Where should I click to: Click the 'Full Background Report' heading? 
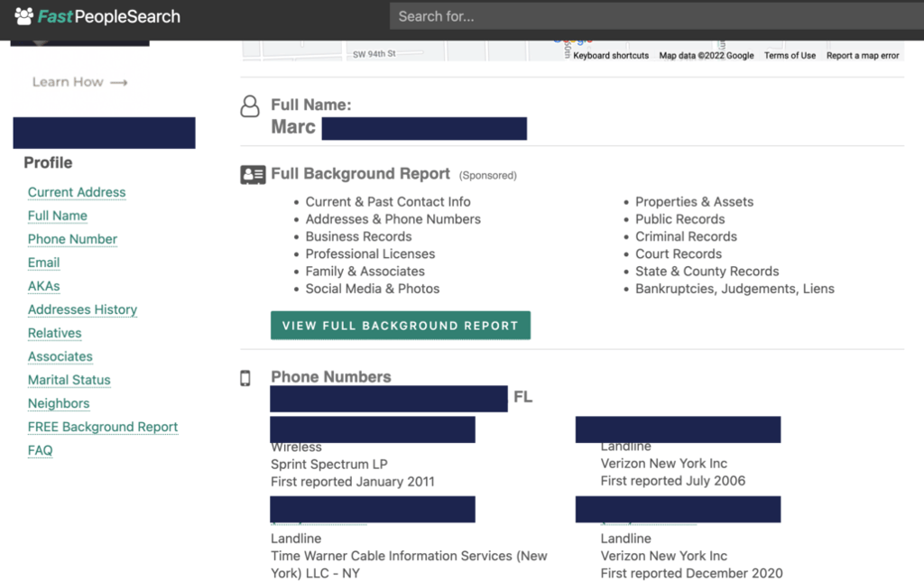[360, 174]
